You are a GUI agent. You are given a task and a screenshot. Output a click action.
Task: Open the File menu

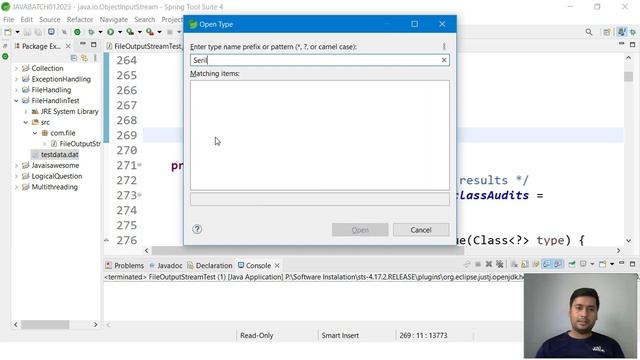tap(8, 19)
